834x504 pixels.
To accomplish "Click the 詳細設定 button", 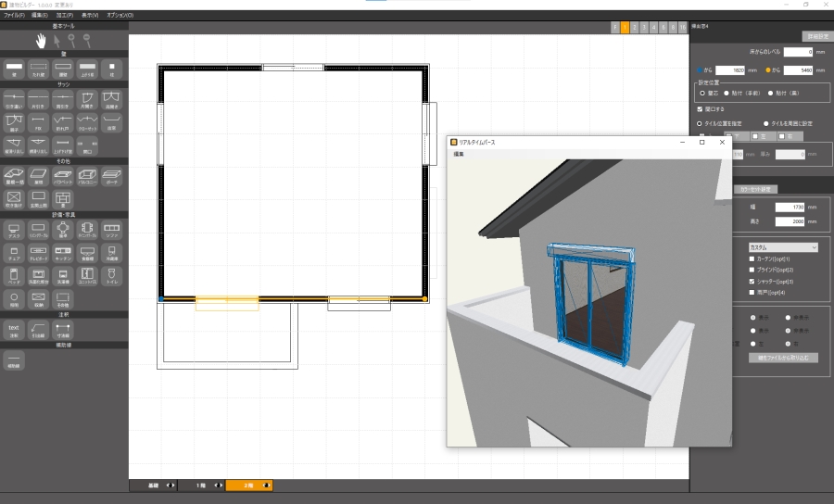I will pos(813,35).
